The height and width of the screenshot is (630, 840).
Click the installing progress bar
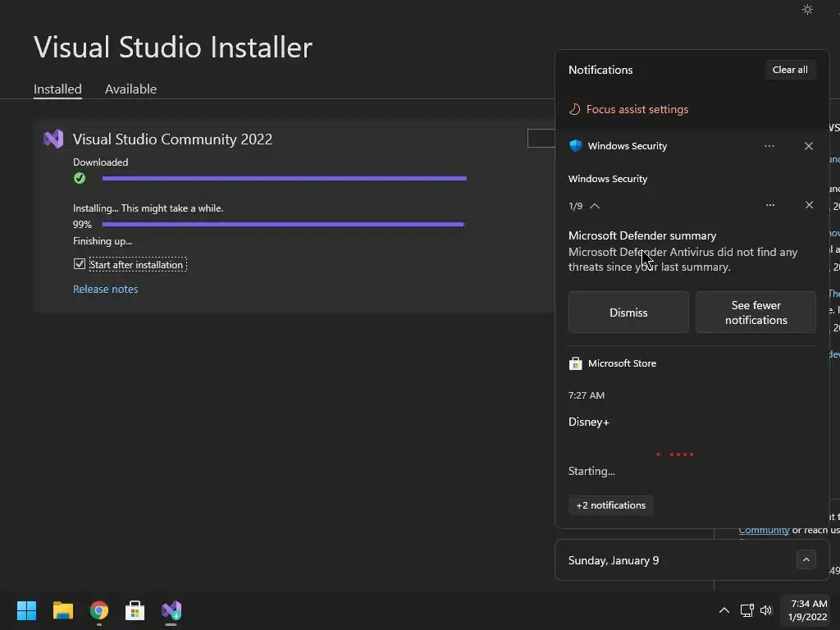(x=283, y=224)
